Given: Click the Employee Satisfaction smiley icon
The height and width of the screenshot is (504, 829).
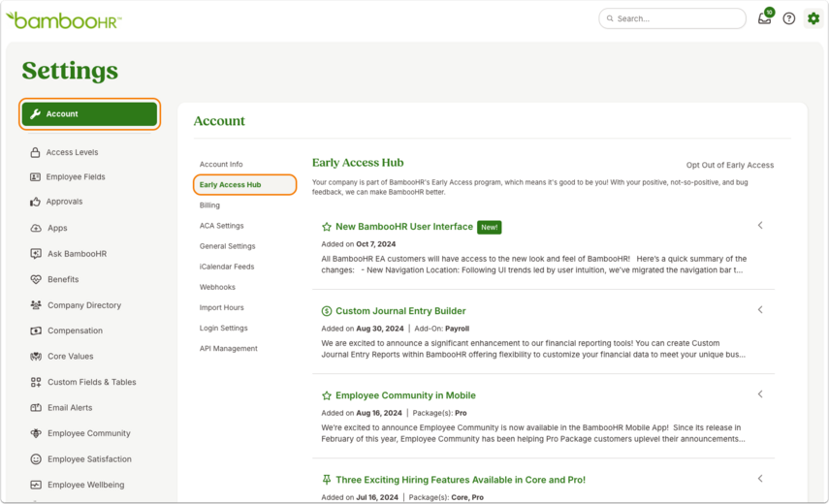Looking at the screenshot, I should 36,459.
